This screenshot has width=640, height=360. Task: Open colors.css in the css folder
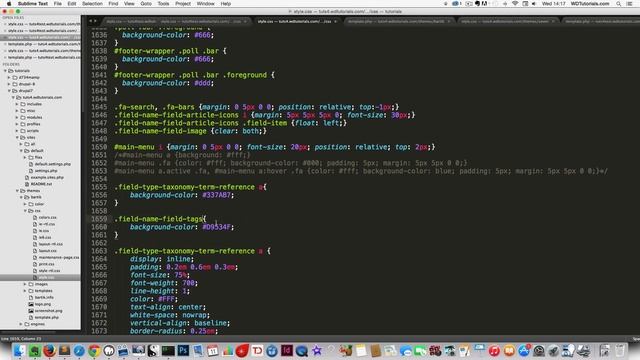pos(47,218)
